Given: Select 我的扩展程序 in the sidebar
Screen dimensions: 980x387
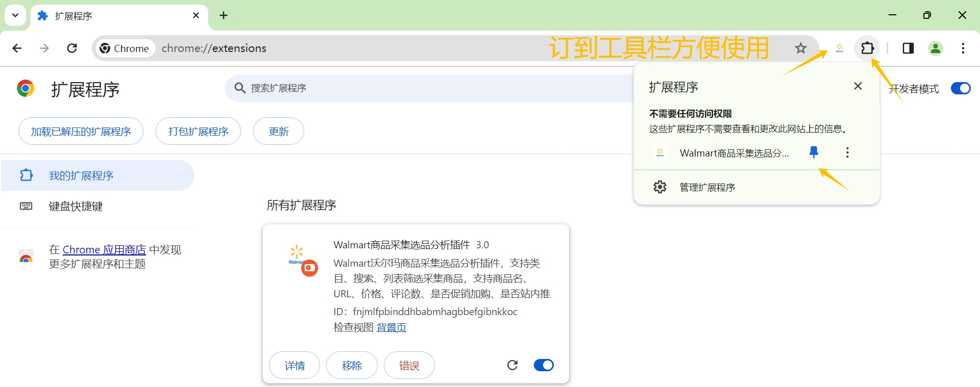Looking at the screenshot, I should 97,175.
